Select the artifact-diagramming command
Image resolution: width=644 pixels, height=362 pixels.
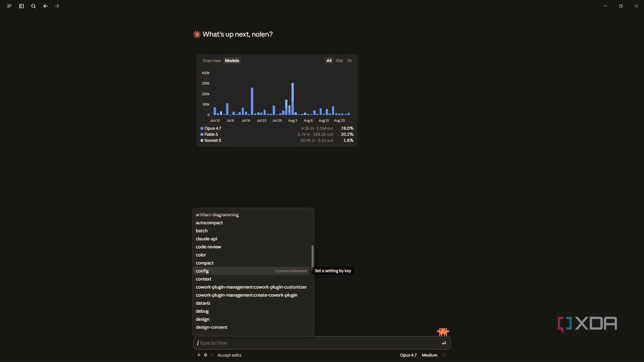tap(252, 215)
